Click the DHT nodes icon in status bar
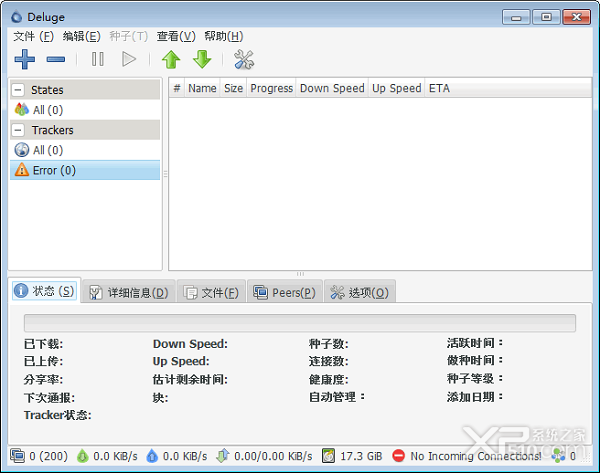 pyautogui.click(x=558, y=456)
